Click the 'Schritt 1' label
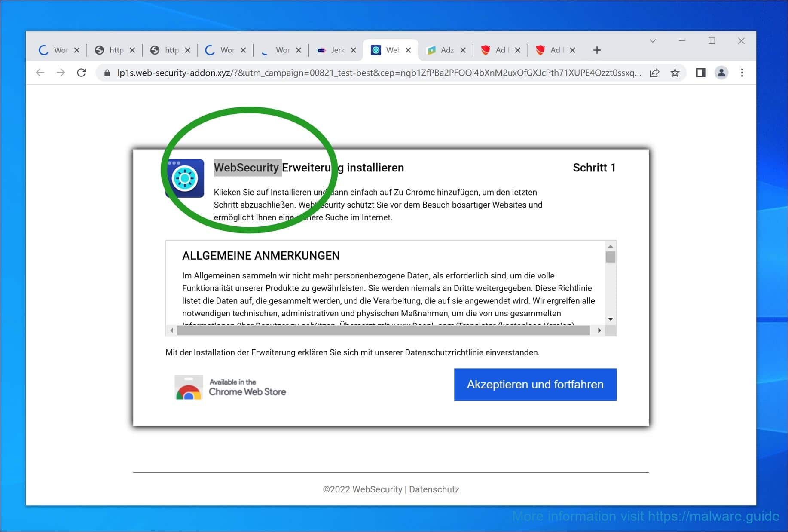The image size is (788, 532). (594, 168)
